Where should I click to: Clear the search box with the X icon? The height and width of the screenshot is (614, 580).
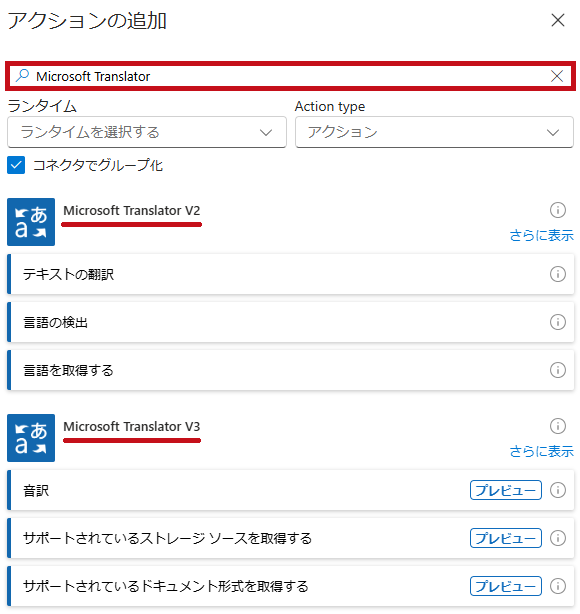[x=557, y=76]
